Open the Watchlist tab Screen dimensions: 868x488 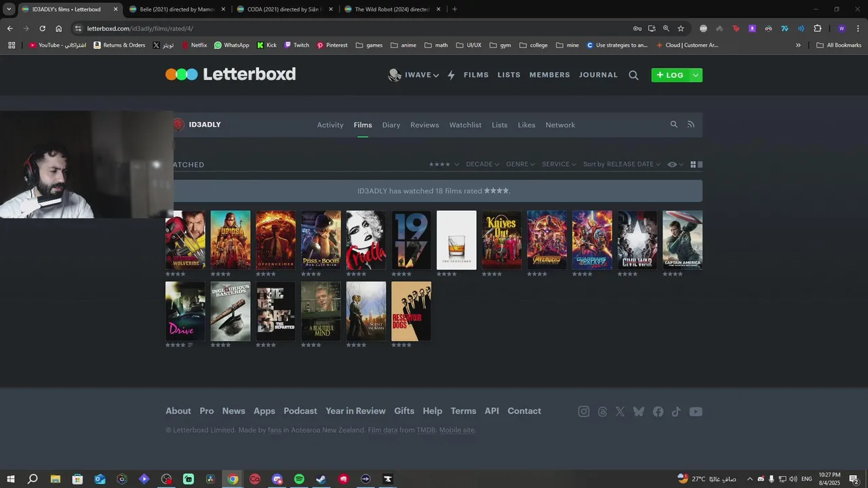465,125
